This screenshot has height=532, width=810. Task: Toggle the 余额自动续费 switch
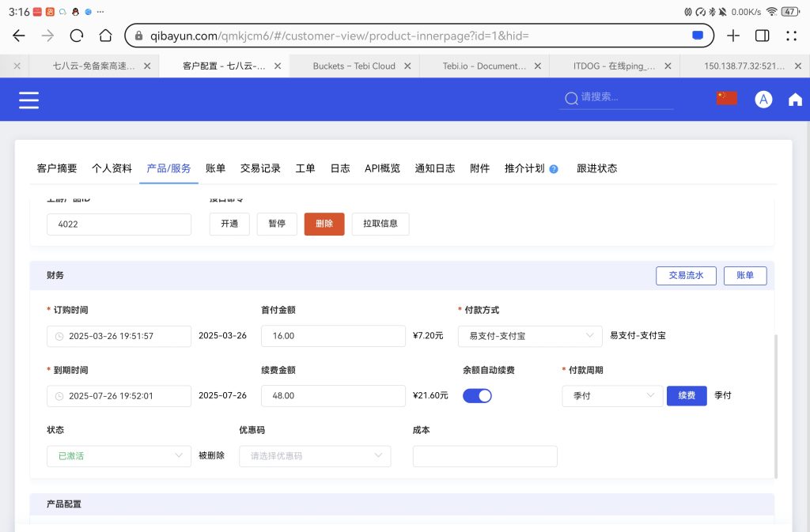point(477,396)
